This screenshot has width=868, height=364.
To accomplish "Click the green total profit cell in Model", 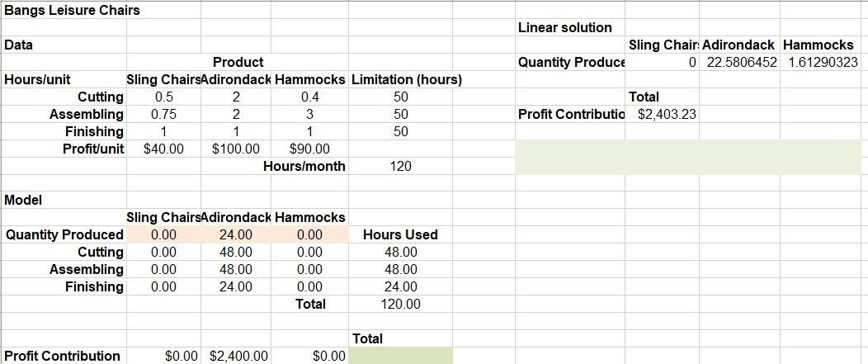I will coord(400,356).
